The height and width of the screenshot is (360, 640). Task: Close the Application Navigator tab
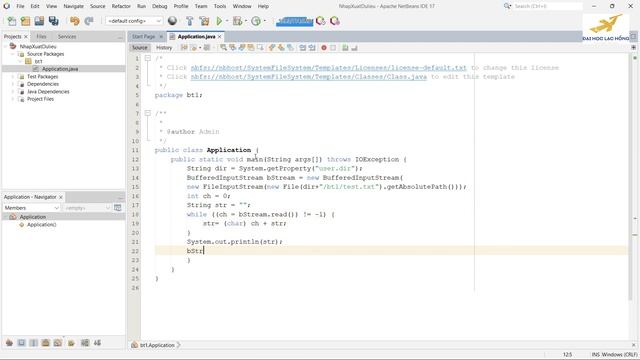(61, 197)
